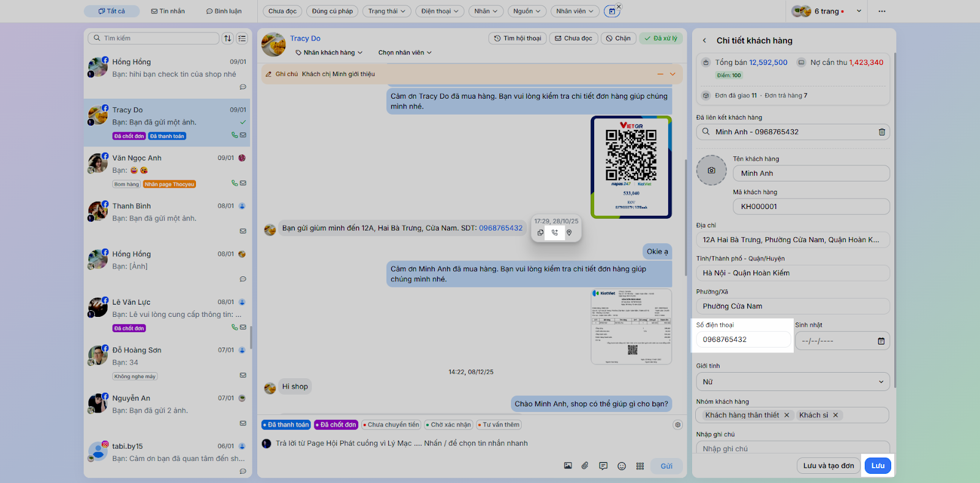The image size is (980, 483).
Task: Attach a file with the paperclip icon
Action: pyautogui.click(x=585, y=466)
